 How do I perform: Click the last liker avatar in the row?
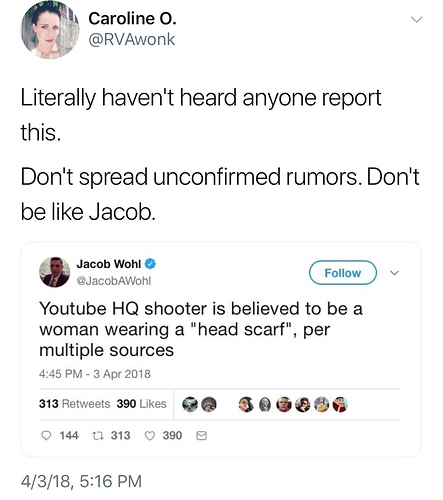tap(340, 404)
